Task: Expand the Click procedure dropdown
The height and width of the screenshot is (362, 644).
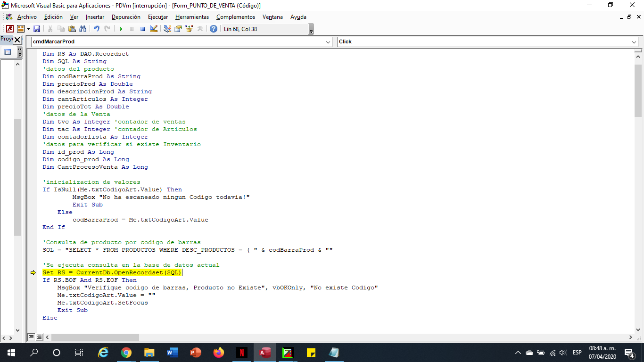Action: [634, 42]
